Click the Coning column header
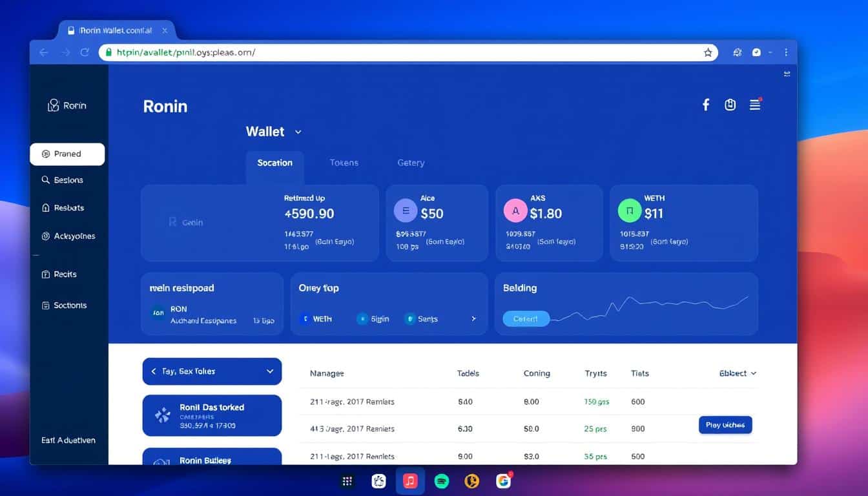 (x=537, y=373)
